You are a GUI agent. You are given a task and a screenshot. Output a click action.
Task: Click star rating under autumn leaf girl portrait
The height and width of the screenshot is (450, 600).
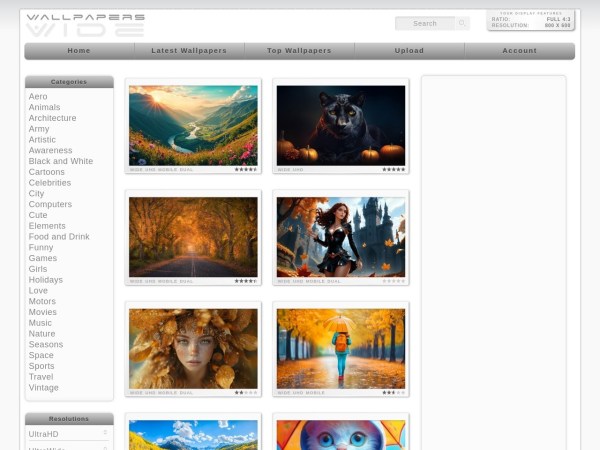point(245,393)
